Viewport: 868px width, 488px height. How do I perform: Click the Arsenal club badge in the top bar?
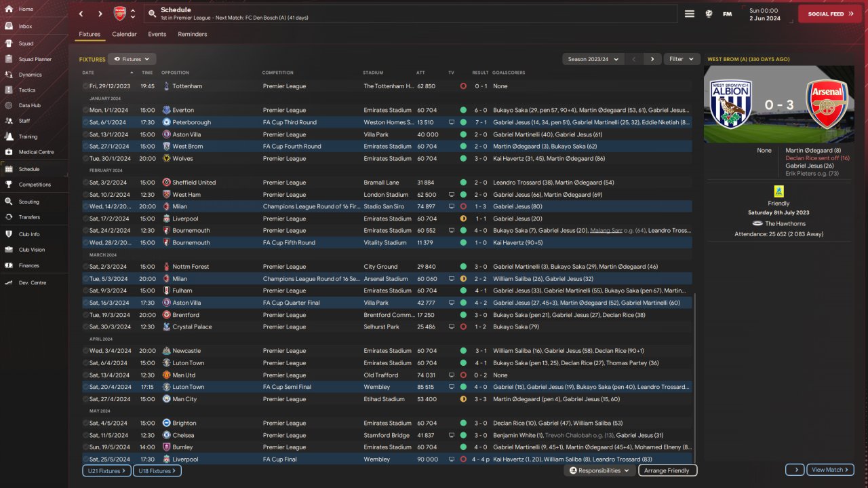point(119,14)
